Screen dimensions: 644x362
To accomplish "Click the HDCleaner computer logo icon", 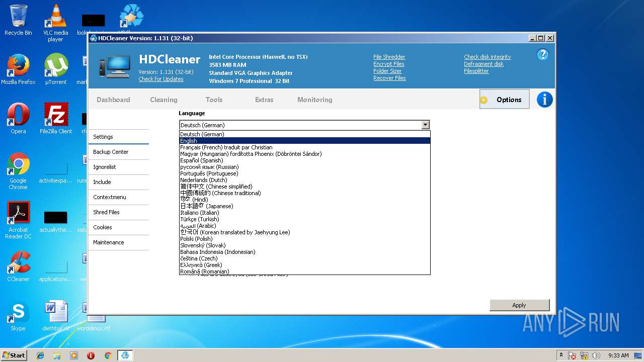I will coord(115,66).
